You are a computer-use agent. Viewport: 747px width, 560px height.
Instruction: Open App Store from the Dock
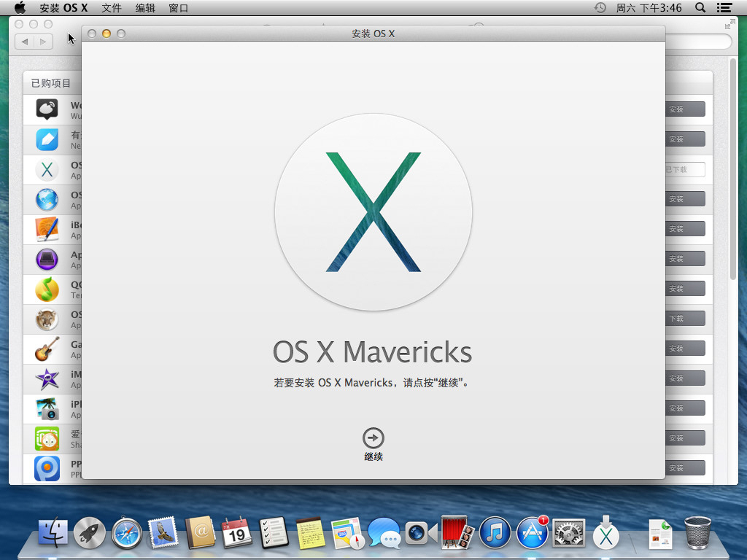coord(532,532)
